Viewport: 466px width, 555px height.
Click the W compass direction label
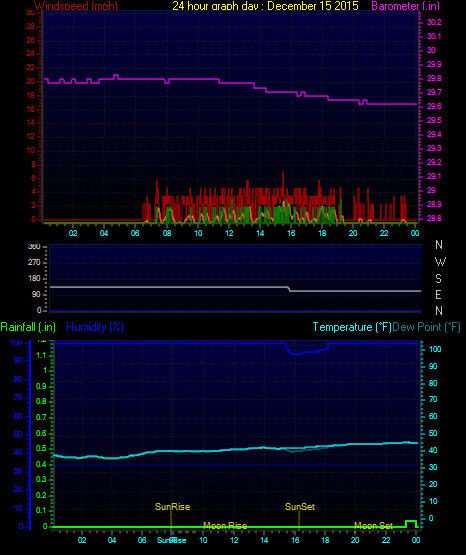pyautogui.click(x=440, y=262)
